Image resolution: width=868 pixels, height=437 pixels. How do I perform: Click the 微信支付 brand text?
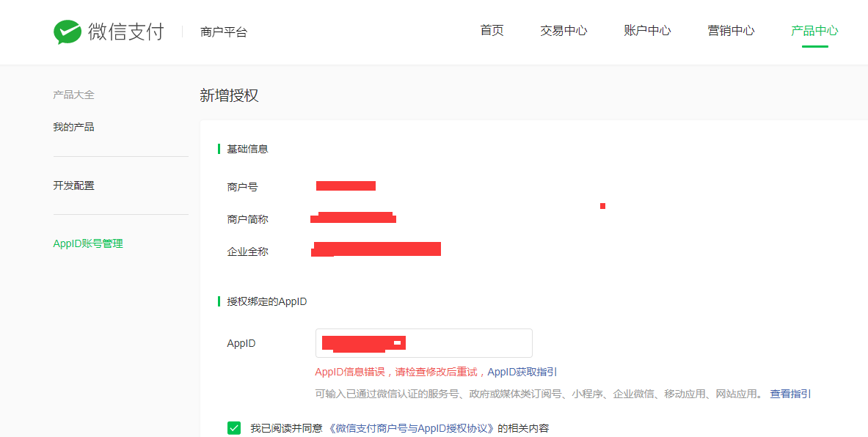click(x=126, y=32)
